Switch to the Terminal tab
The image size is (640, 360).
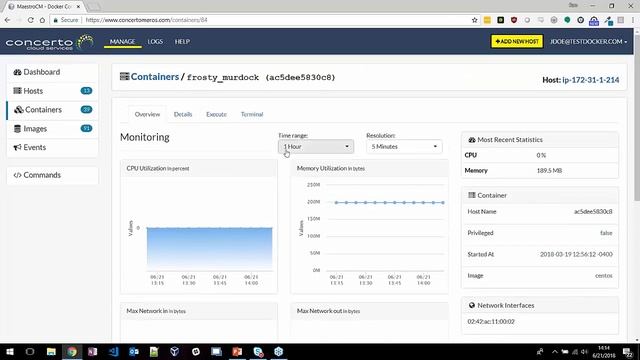pyautogui.click(x=252, y=114)
